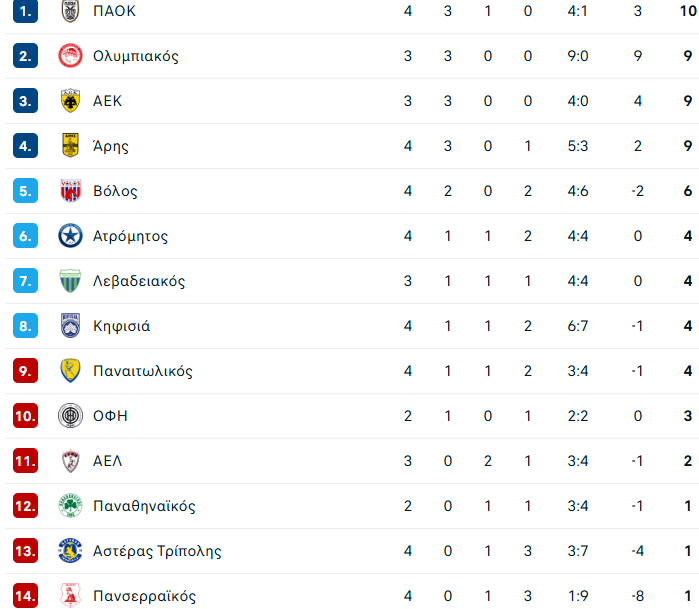Click the Βόλος team logo
Image resolution: width=699 pixels, height=609 pixels.
click(70, 191)
